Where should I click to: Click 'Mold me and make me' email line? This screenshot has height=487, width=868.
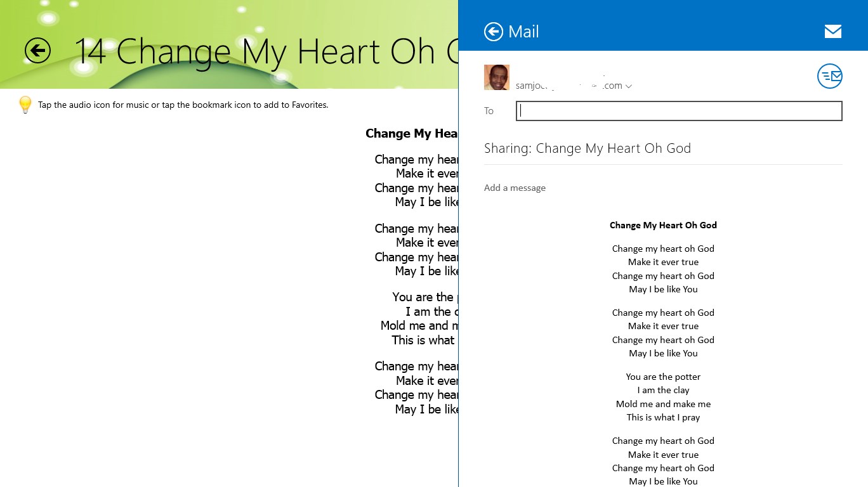(663, 404)
